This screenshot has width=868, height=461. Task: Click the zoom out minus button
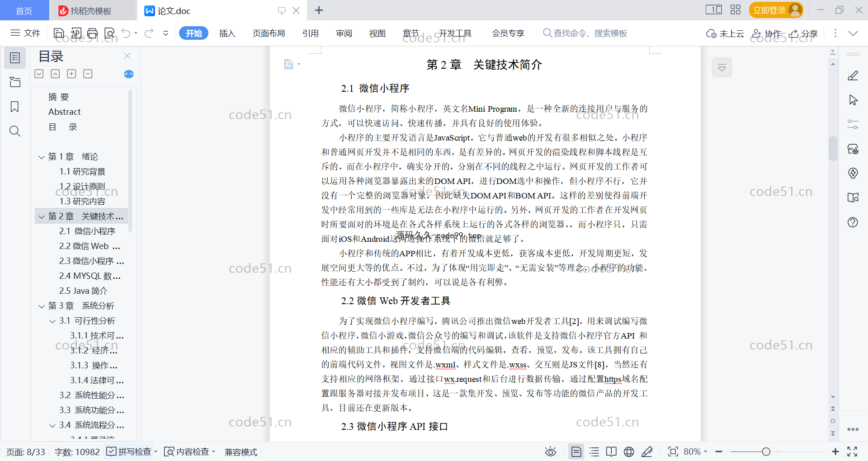719,452
